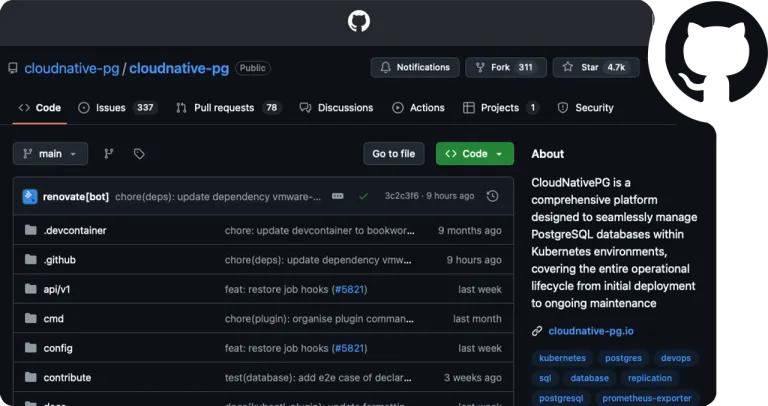Switch to the Code tab
The height and width of the screenshot is (406, 768).
[x=40, y=108]
